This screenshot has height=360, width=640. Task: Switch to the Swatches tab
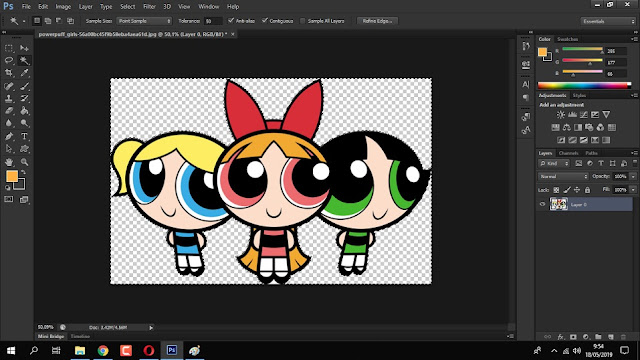[x=567, y=39]
